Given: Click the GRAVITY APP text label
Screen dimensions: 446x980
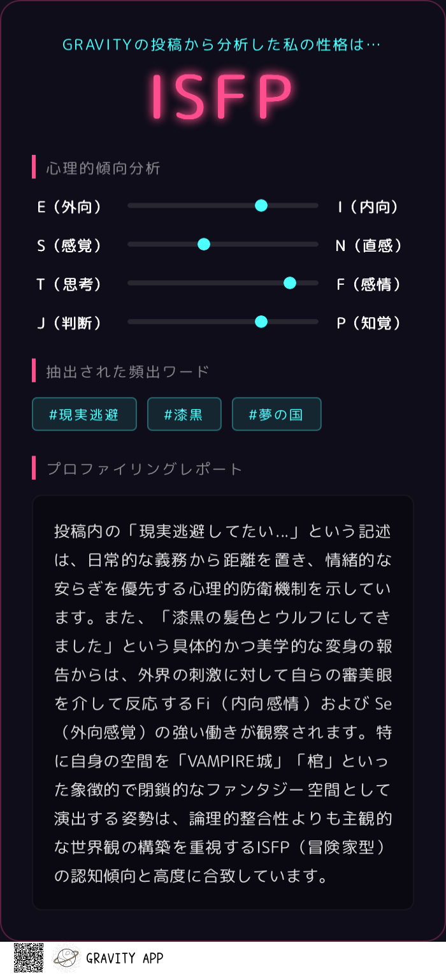Looking at the screenshot, I should pos(125,958).
